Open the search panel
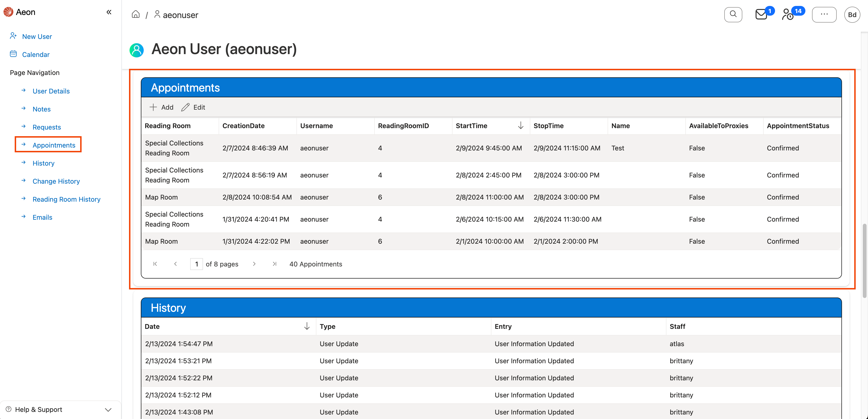 point(733,14)
